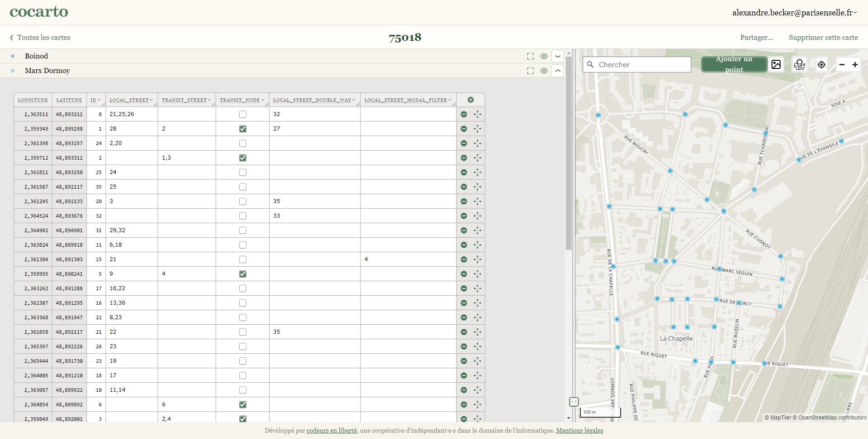Delete row with ID 8
This screenshot has height=439, width=868.
pyautogui.click(x=464, y=114)
